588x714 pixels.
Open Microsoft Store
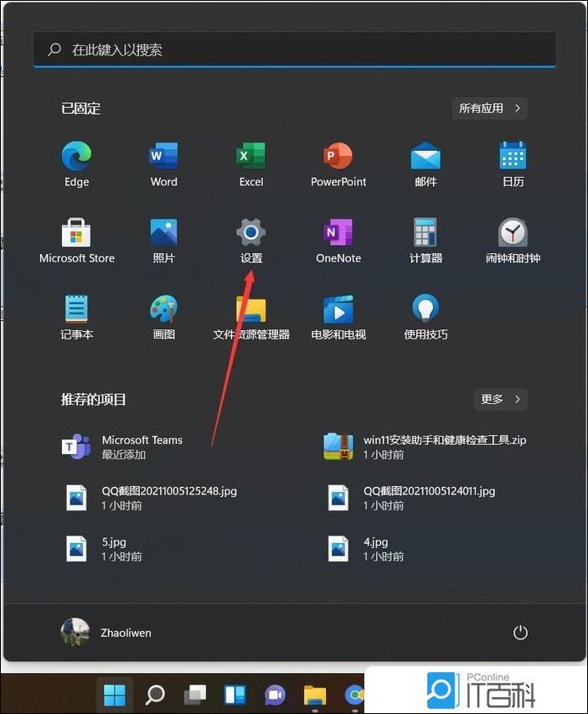tap(76, 241)
